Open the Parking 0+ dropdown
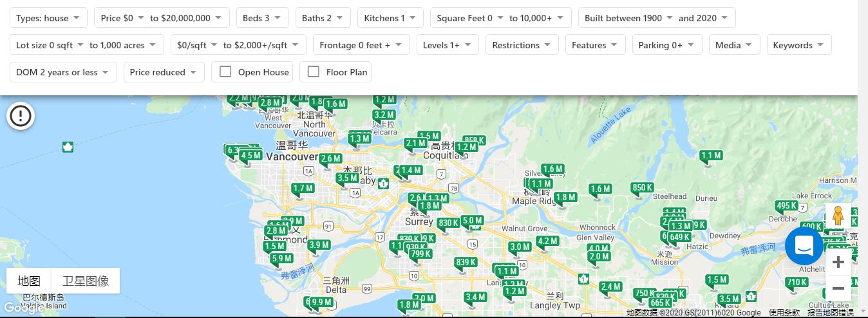The height and width of the screenshot is (318, 868). pyautogui.click(x=666, y=45)
